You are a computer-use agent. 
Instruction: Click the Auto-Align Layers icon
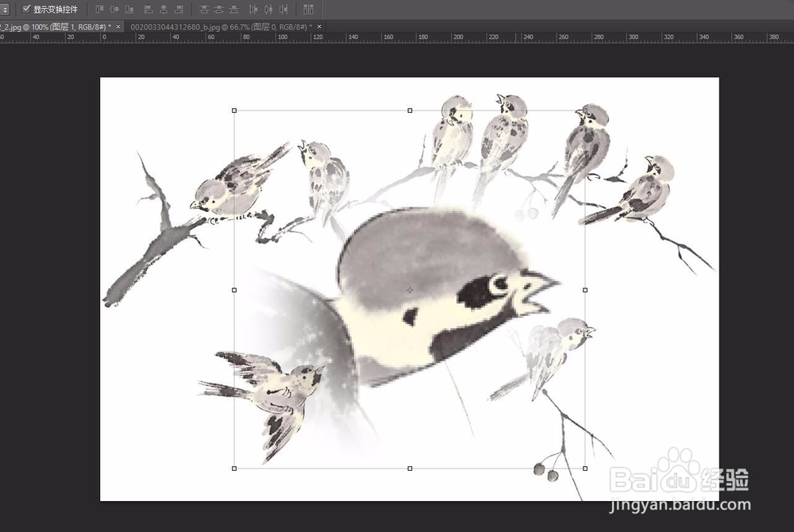pyautogui.click(x=308, y=9)
